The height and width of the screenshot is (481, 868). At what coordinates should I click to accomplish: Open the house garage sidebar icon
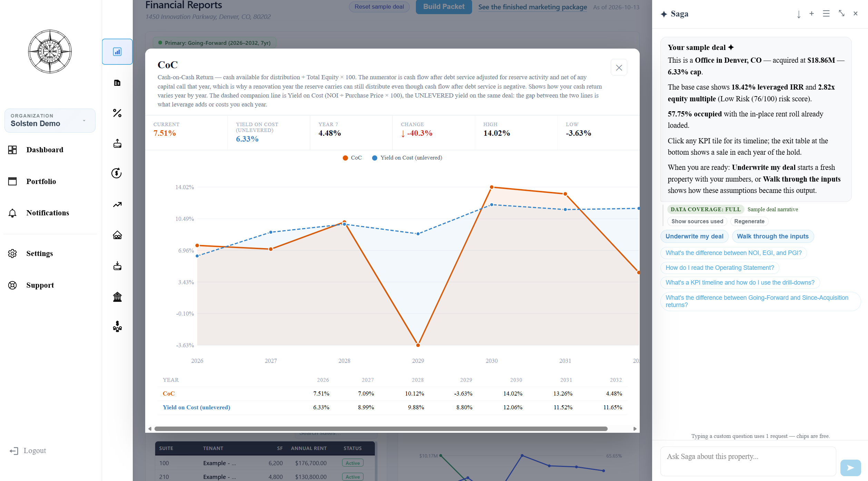pos(117,235)
